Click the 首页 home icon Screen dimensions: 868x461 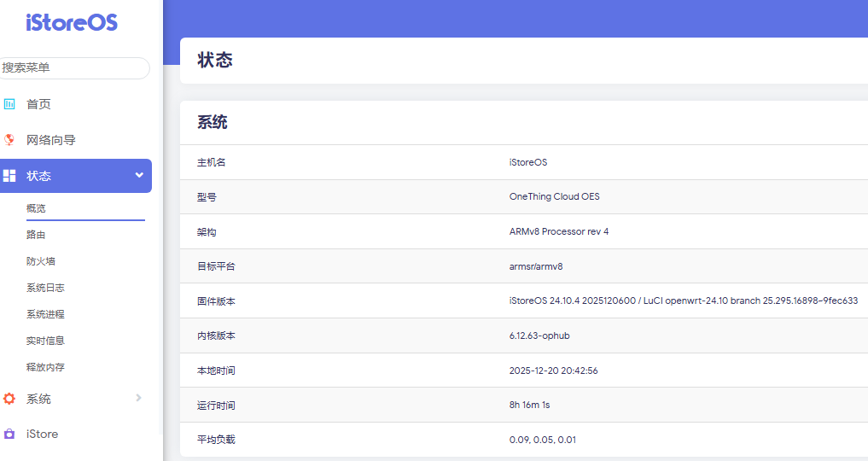9,104
